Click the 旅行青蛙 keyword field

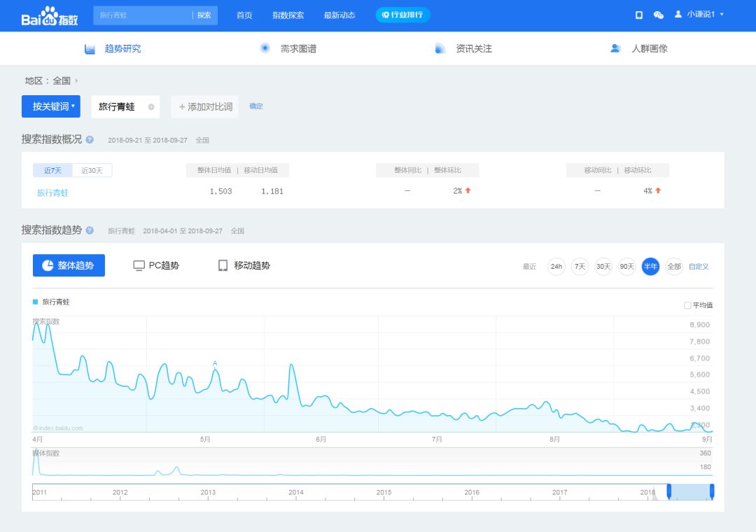pyautogui.click(x=125, y=106)
